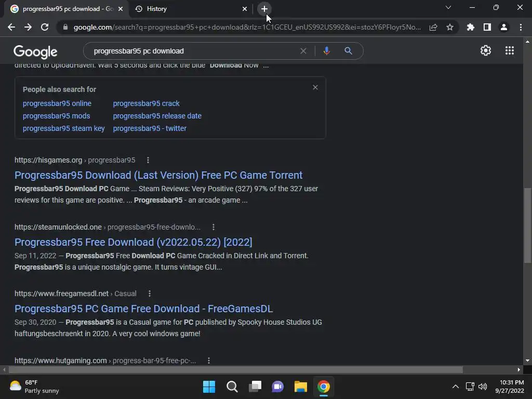This screenshot has height=399, width=532.
Task: Click Chrome icon in taskbar
Action: pyautogui.click(x=324, y=387)
